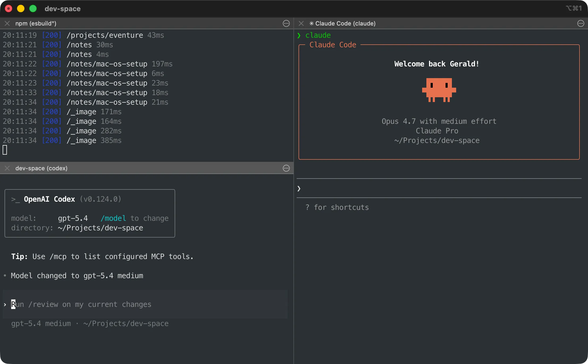Click the '/notes/mac-os-setup 21ms' log line
588x364 pixels.
[86, 102]
